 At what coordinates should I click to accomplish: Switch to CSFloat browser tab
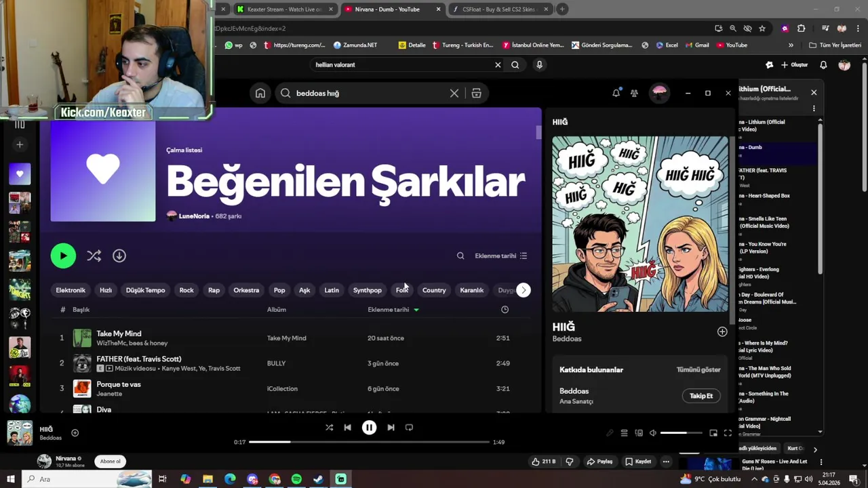click(x=500, y=9)
